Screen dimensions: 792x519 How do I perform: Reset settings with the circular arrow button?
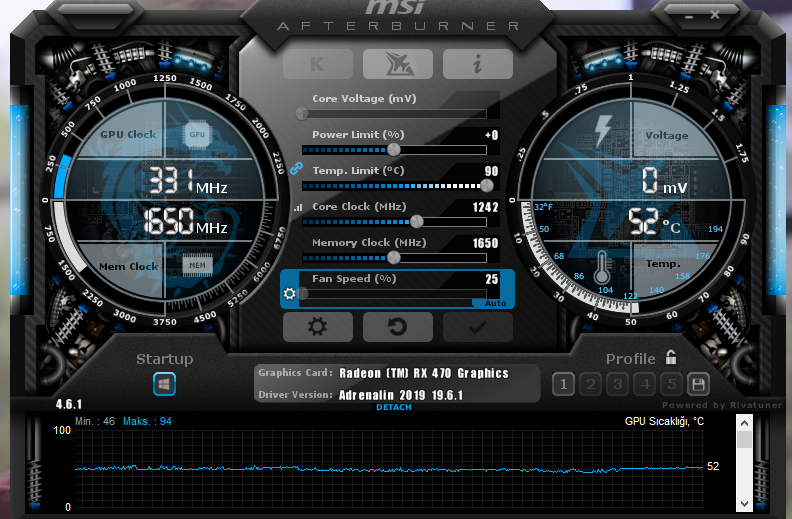pyautogui.click(x=397, y=326)
